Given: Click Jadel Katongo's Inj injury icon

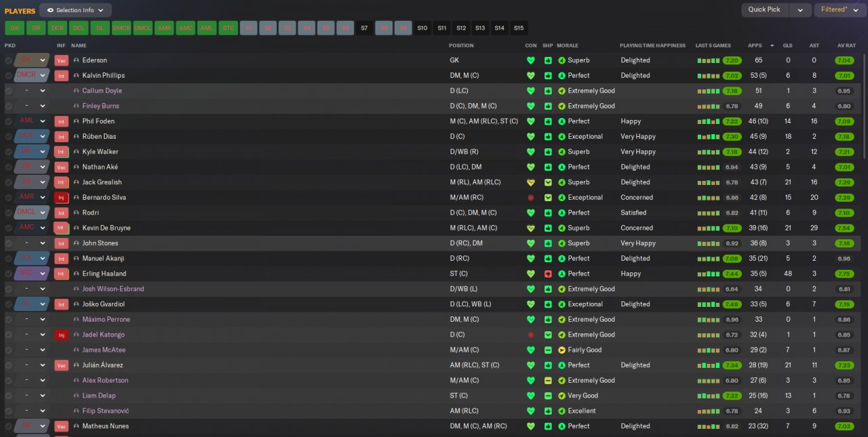Looking at the screenshot, I should click(61, 335).
